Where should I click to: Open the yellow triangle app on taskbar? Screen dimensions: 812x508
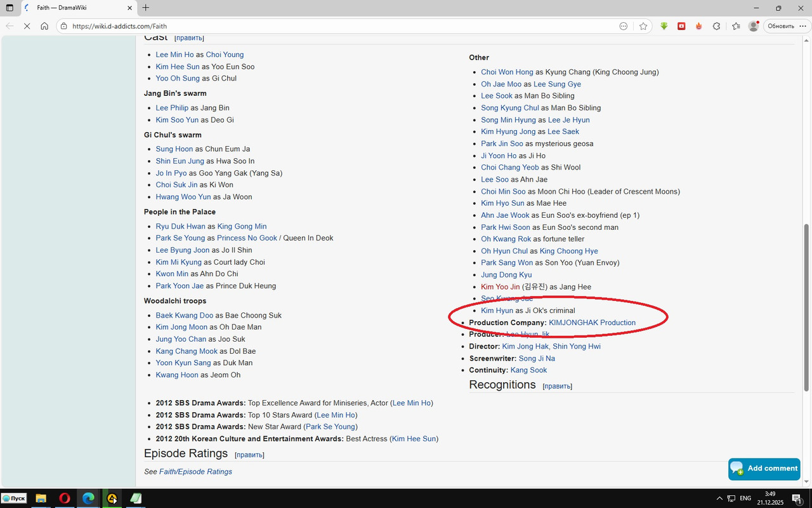click(x=112, y=498)
